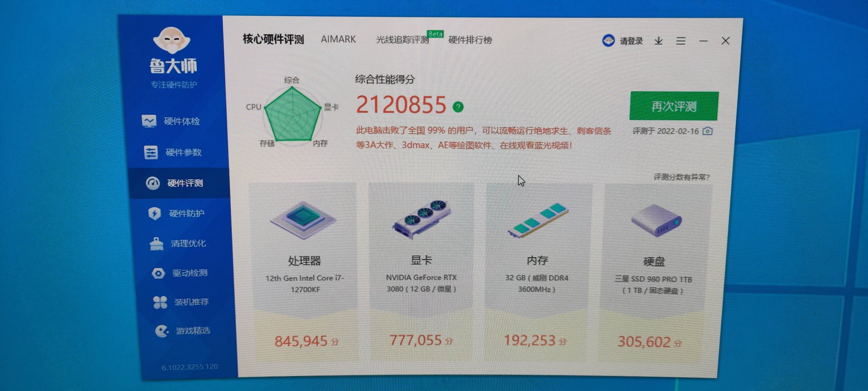Switch to 光线追踪评测 ray tracing tab
This screenshot has width=868, height=391.
click(x=403, y=40)
